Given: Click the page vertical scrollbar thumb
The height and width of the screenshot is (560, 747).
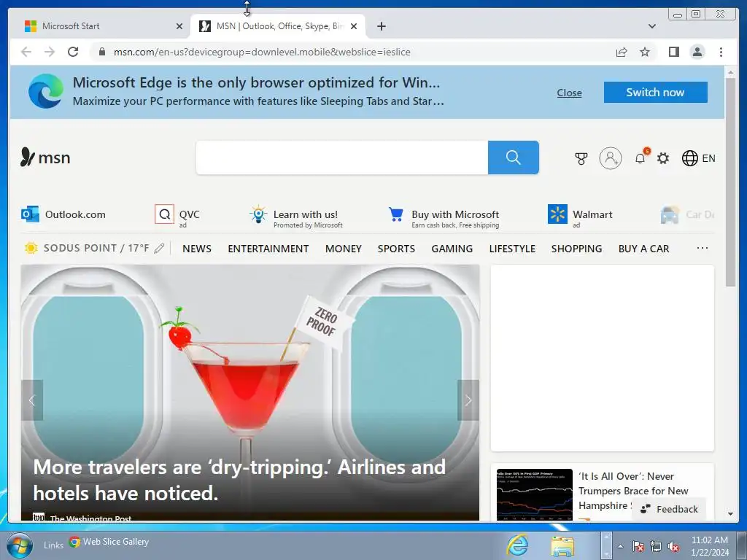Looking at the screenshot, I should (x=730, y=182).
